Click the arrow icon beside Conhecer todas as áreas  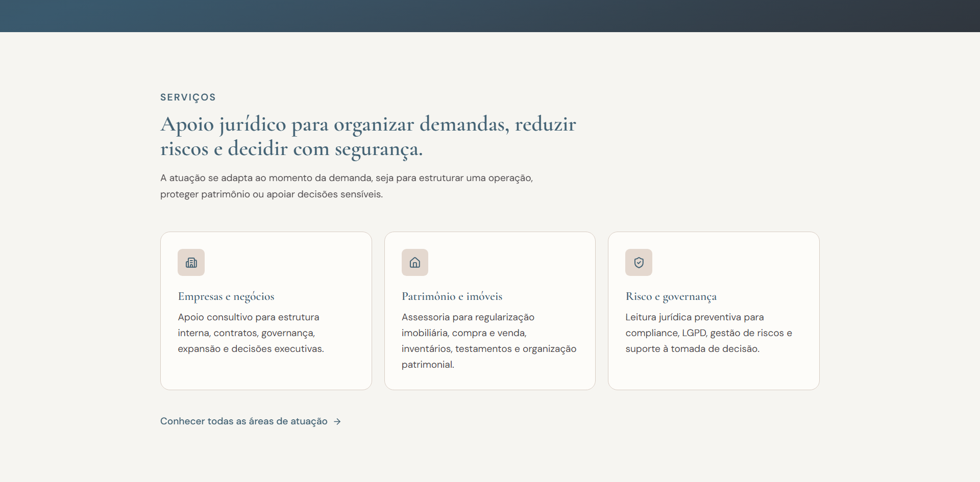pos(337,421)
